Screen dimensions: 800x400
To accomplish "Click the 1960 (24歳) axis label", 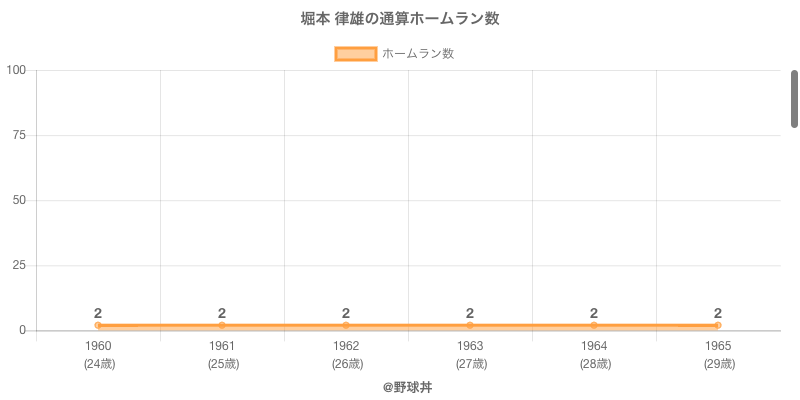I will [98, 355].
